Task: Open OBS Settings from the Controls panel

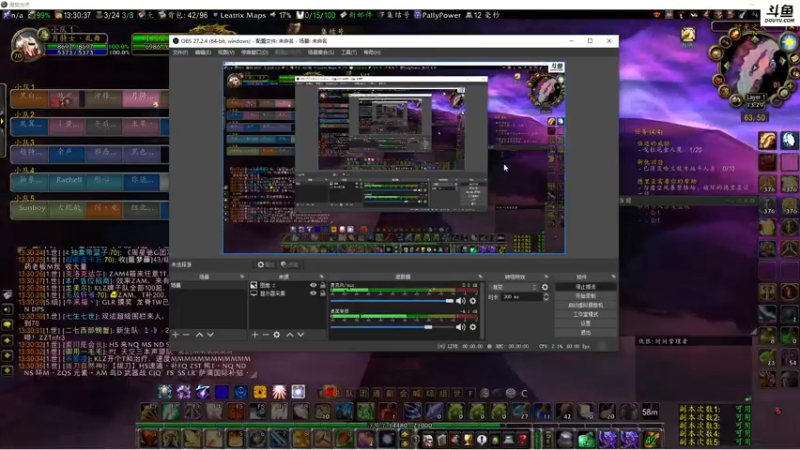Action: (585, 323)
